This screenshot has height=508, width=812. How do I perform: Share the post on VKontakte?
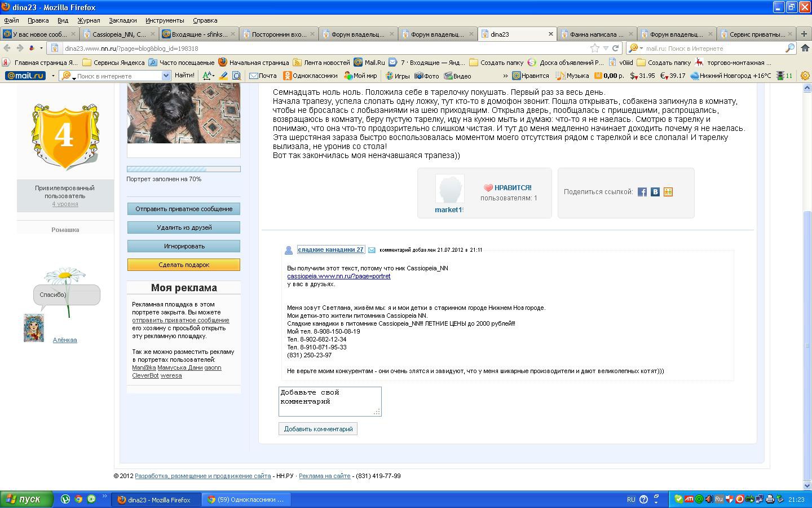655,192
